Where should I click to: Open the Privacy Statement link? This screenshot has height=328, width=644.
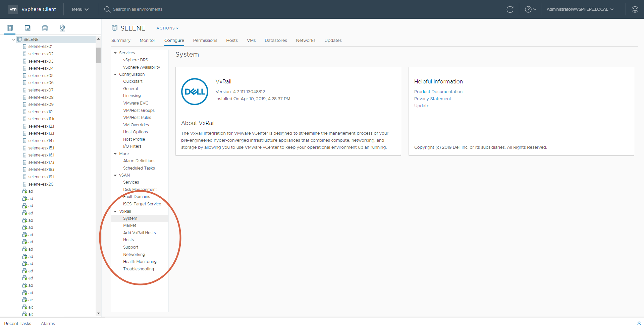(x=432, y=99)
